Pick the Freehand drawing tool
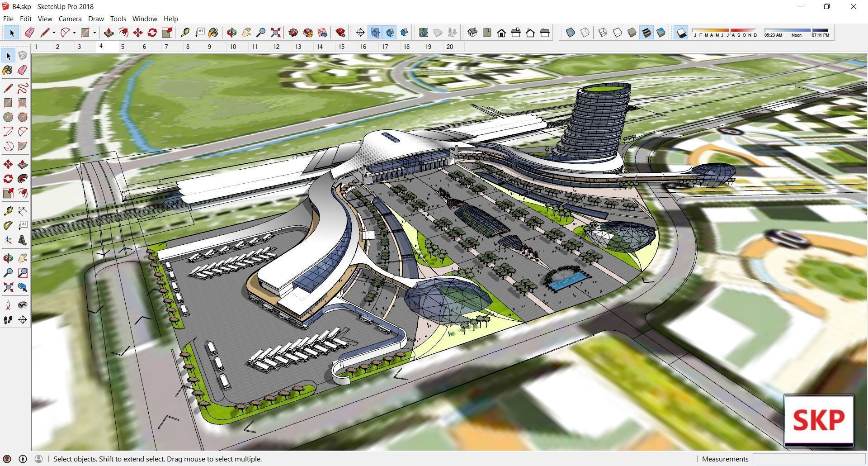Viewport: 868px width, 466px height. (x=23, y=88)
